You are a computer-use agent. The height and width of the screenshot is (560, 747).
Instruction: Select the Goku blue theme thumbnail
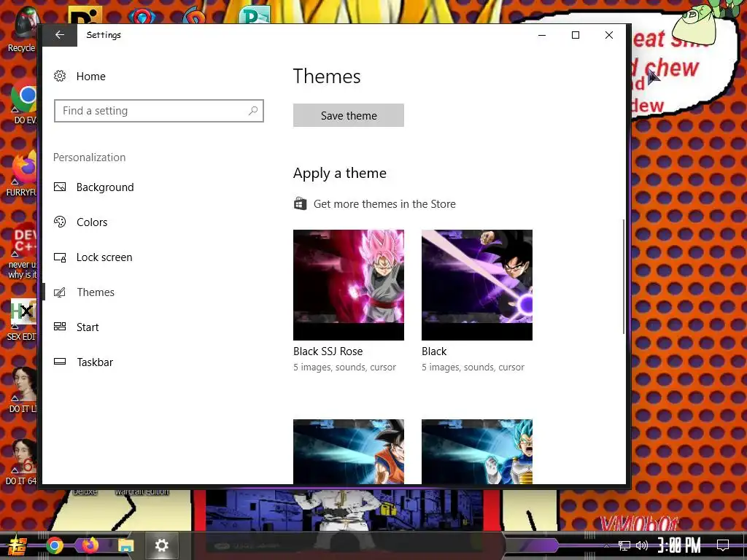(348, 451)
